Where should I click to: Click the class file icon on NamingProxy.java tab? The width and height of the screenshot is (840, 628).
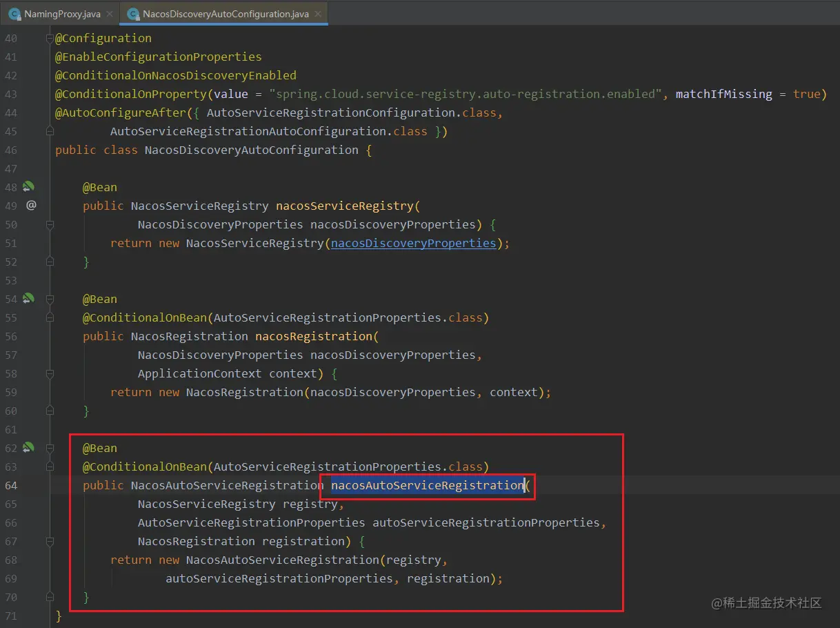pyautogui.click(x=14, y=14)
